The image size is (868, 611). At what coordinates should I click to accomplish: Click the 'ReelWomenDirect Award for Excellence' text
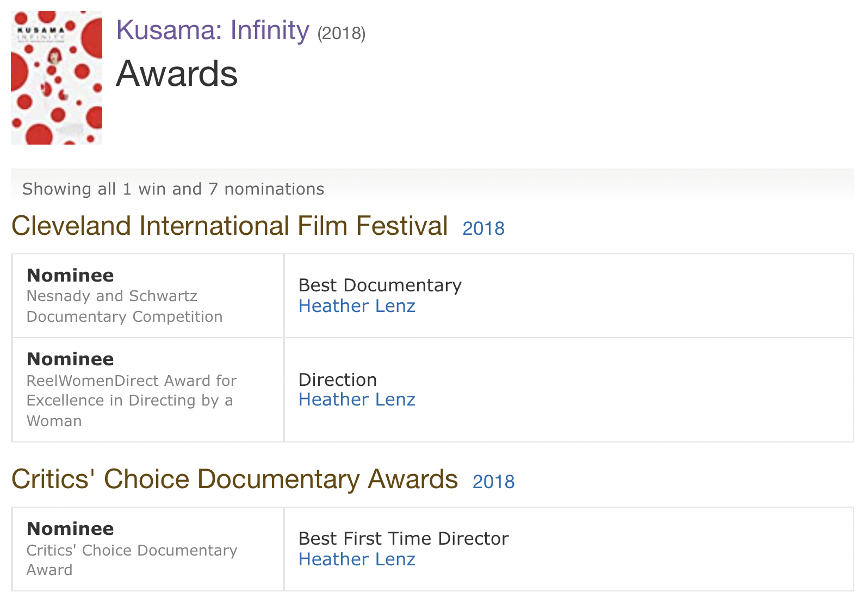(132, 401)
